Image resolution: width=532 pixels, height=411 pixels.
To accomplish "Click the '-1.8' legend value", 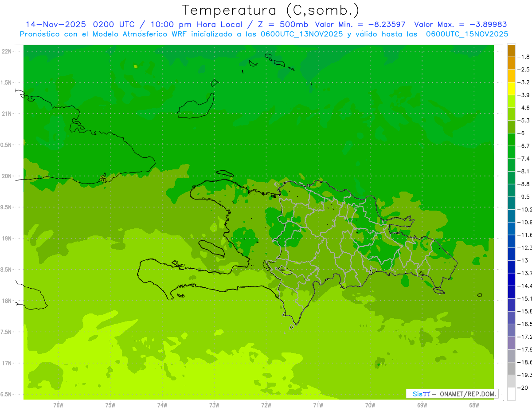I will [x=524, y=57].
